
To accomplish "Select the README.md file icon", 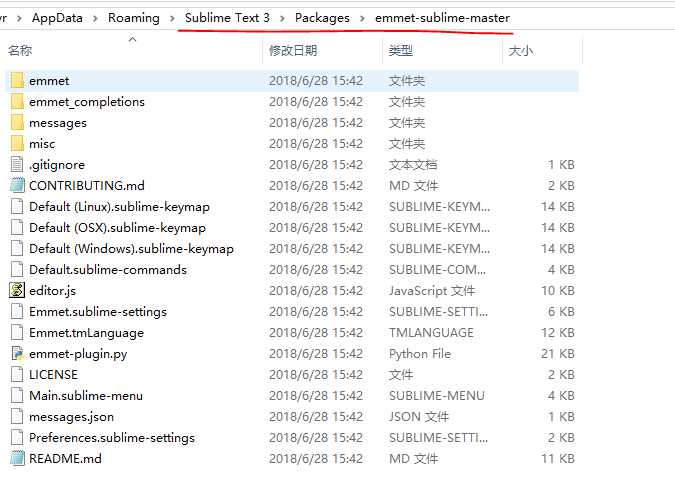I will pyautogui.click(x=17, y=458).
